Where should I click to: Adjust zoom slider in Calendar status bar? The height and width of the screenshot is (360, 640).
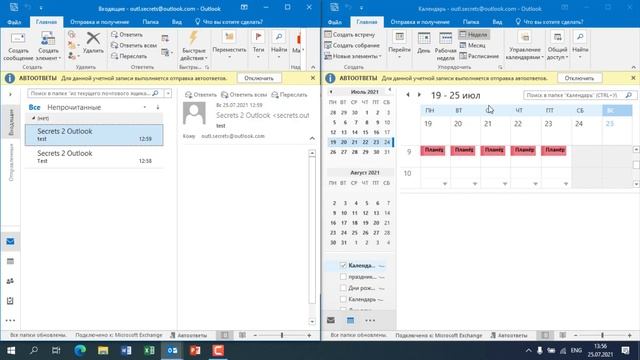(x=602, y=335)
